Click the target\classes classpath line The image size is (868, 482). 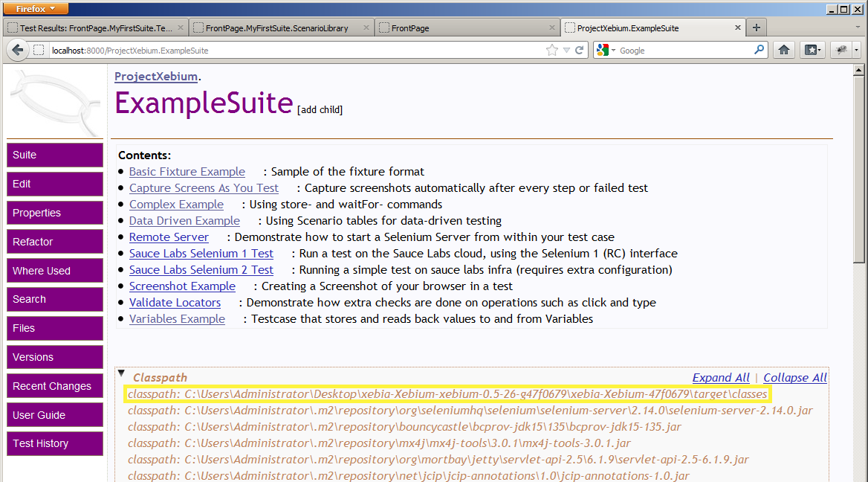click(447, 394)
